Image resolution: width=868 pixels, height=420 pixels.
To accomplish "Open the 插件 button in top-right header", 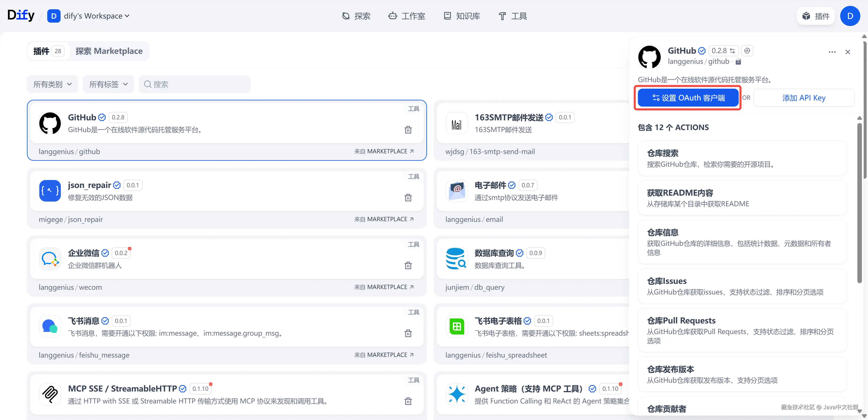I will [815, 16].
